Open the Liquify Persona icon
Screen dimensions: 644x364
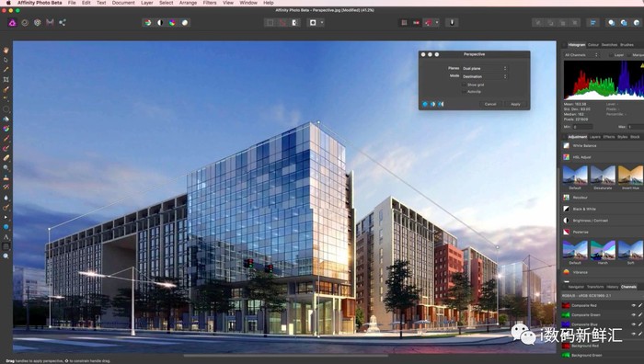click(25, 23)
